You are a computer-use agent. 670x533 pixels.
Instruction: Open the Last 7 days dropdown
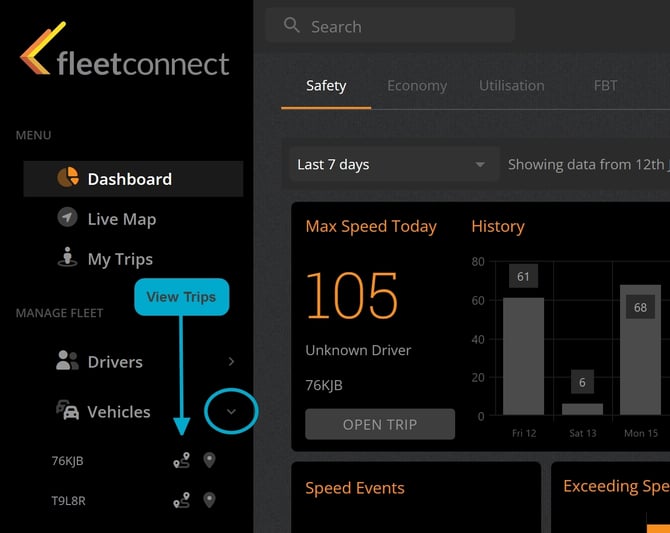pyautogui.click(x=394, y=165)
